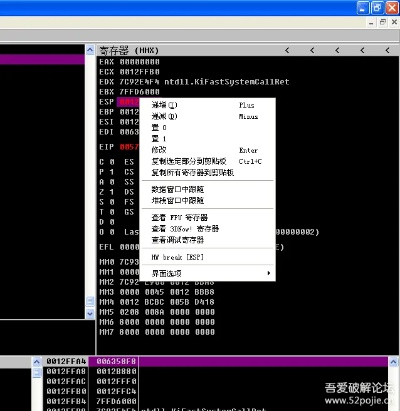Screen dimensions: 400x411
Task: Restore the inner MDI child window
Action: [x=383, y=22]
